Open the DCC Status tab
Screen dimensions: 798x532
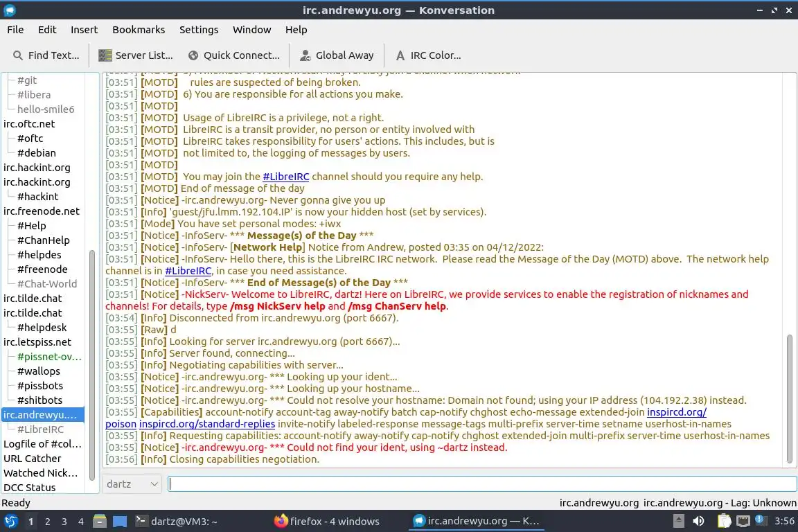tap(30, 488)
